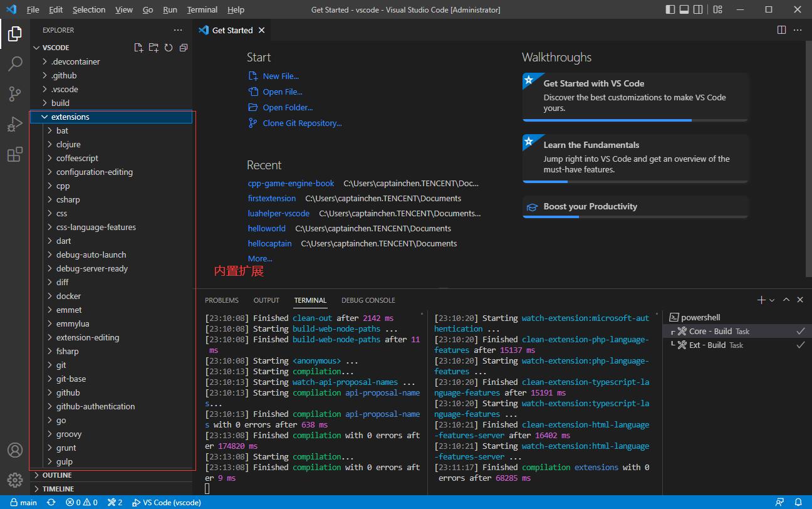This screenshot has height=509, width=812.
Task: Open the Selection menu
Action: click(x=89, y=9)
